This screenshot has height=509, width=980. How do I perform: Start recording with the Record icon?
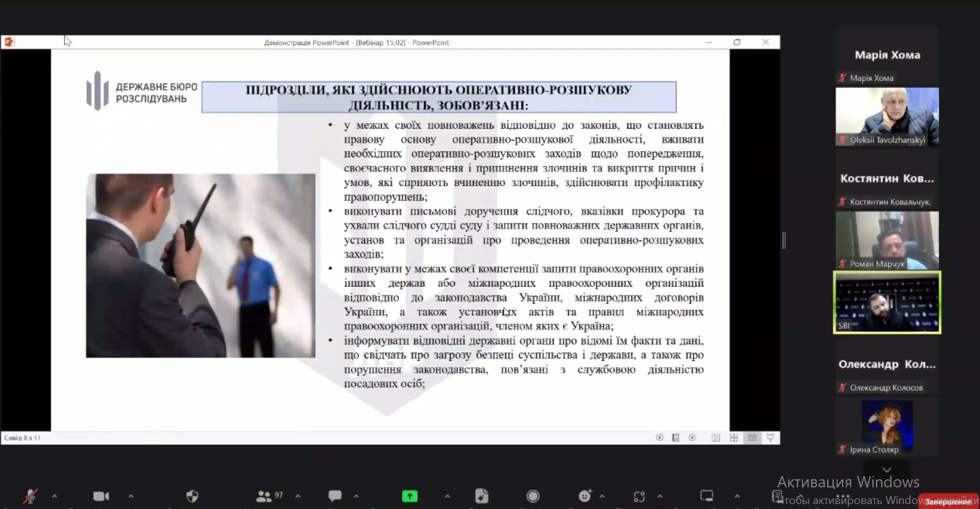coord(533,496)
